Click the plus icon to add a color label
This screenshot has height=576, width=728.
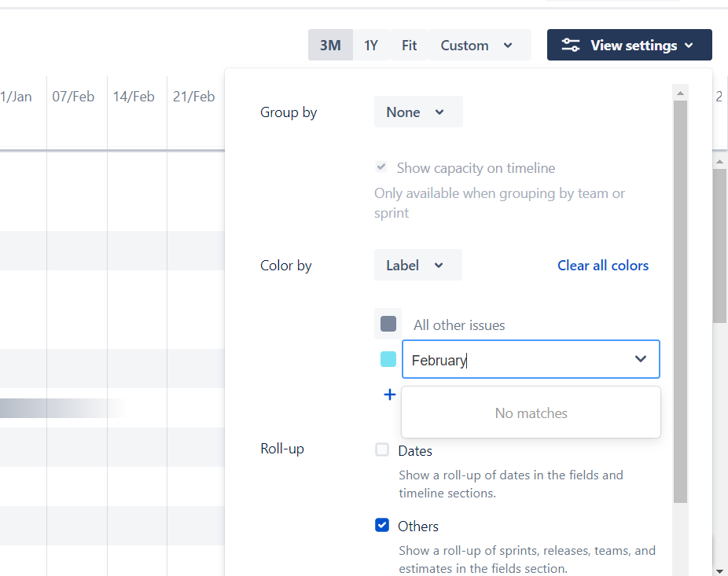(x=390, y=394)
